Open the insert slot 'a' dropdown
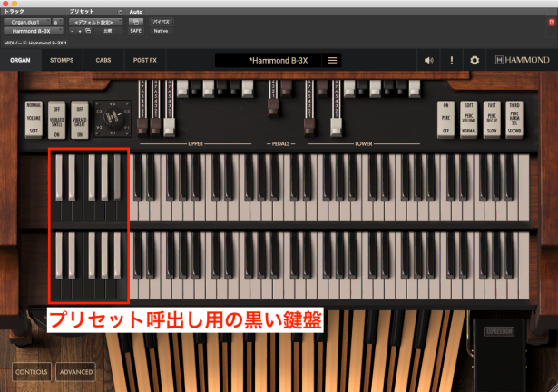558x392 pixels. point(57,22)
